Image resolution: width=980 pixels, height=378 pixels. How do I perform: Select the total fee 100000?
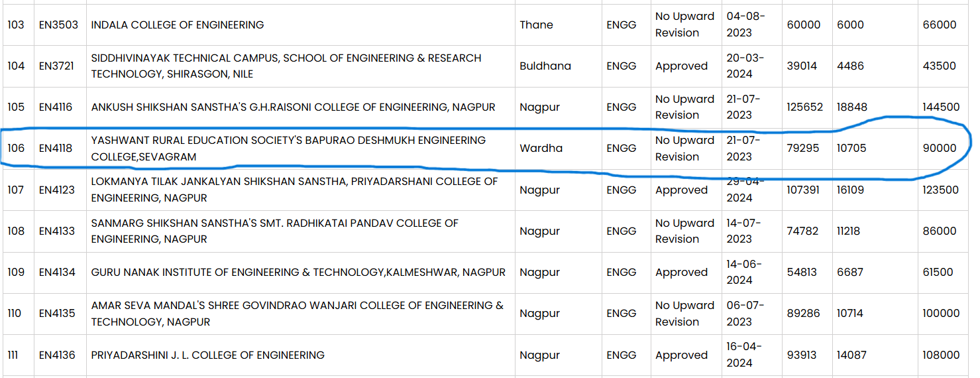pos(941,314)
